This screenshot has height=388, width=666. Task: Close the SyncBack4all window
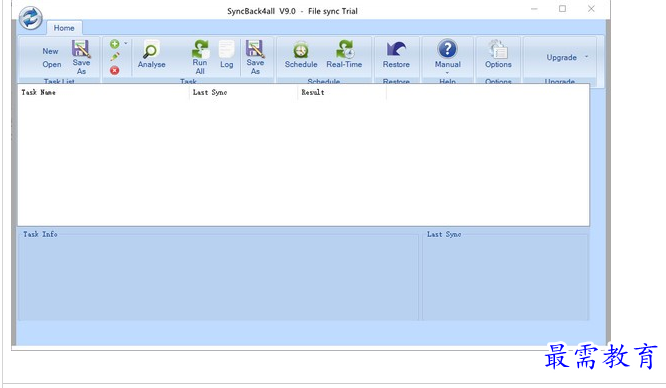coord(591,9)
